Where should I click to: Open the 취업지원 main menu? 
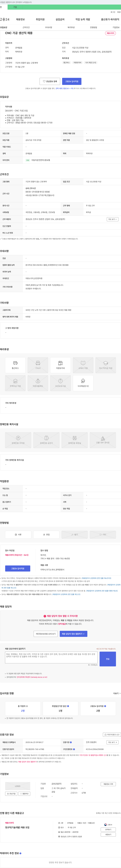point(40,20)
